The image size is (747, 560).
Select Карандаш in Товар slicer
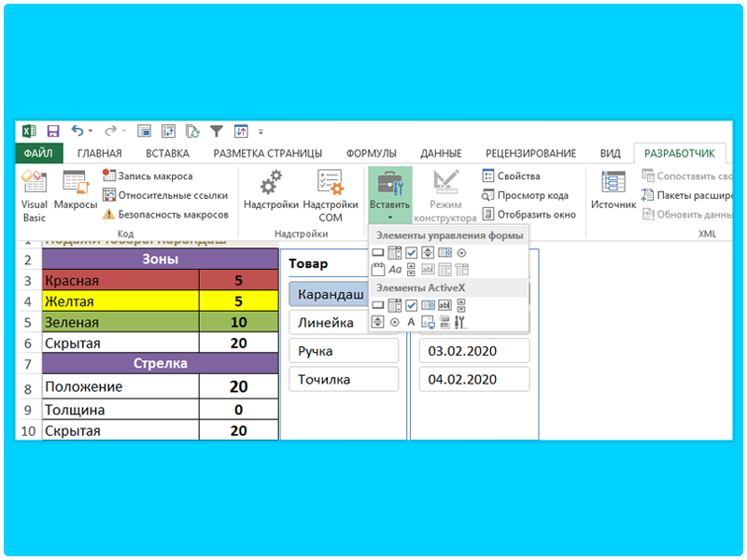tap(330, 294)
